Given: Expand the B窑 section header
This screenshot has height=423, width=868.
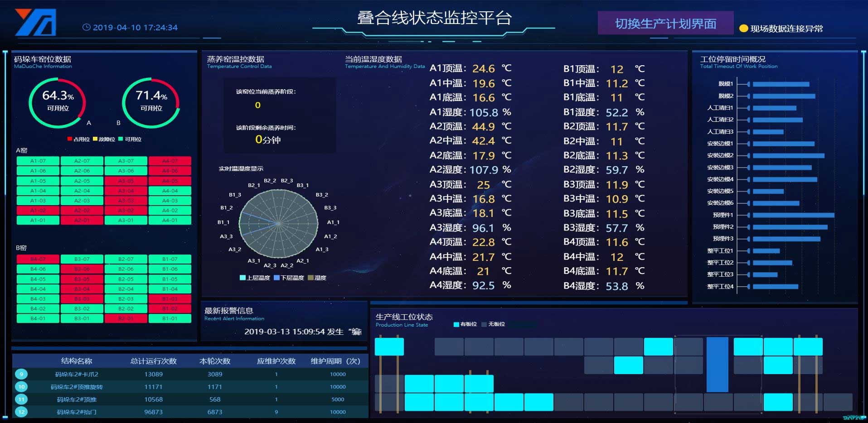Looking at the screenshot, I should click(x=22, y=248).
